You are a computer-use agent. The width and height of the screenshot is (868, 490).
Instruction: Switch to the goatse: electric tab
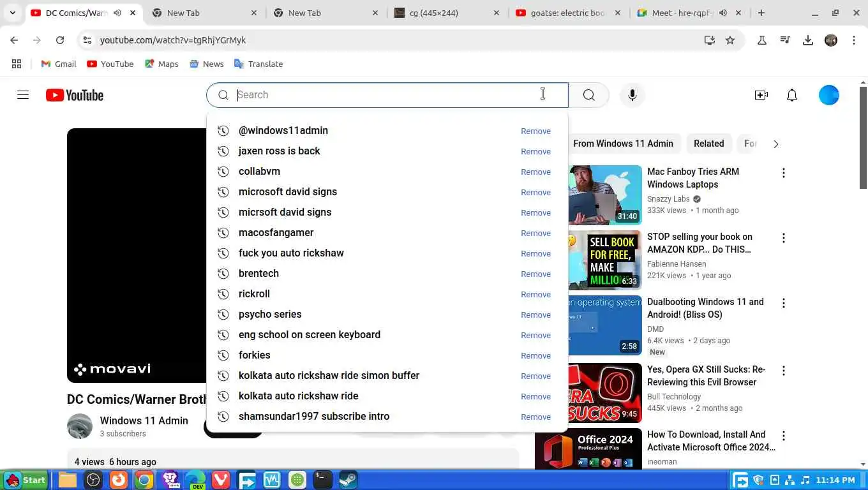[x=567, y=13]
